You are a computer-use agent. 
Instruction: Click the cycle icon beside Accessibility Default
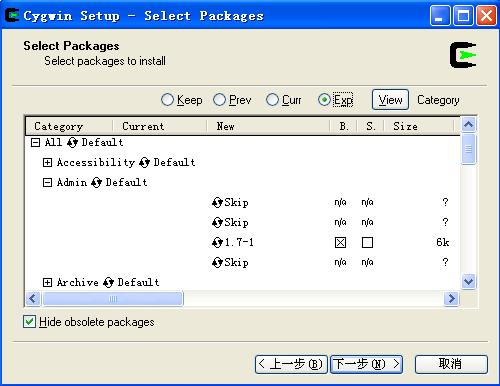[144, 163]
